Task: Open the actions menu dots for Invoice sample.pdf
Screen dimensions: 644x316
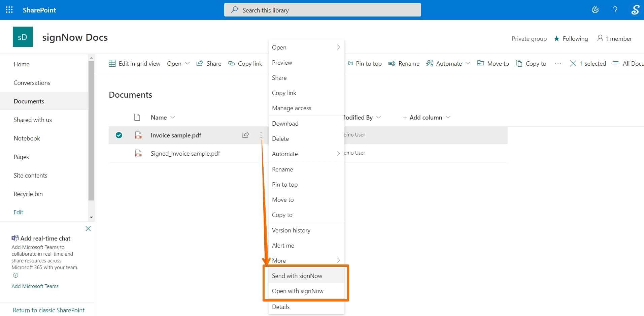Action: [261, 135]
